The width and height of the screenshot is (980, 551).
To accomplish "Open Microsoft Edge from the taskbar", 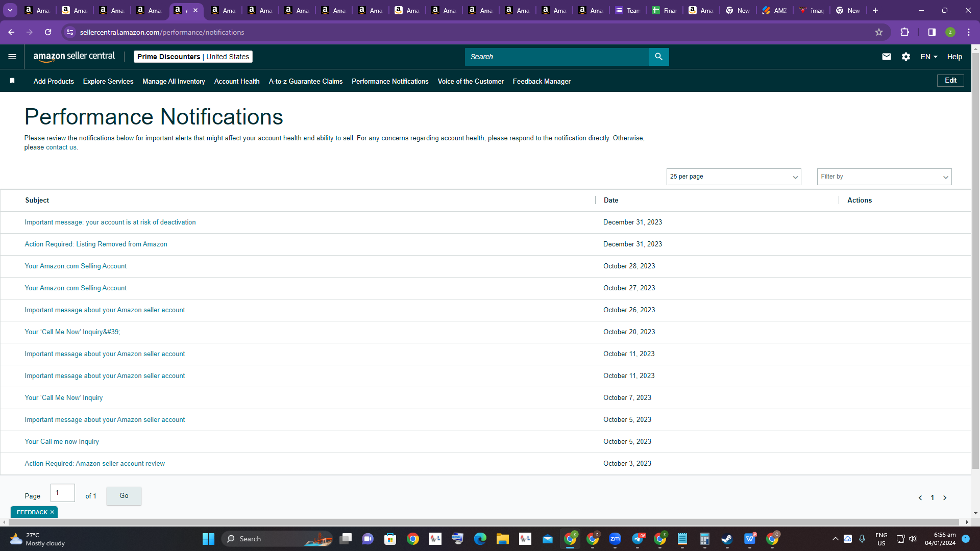I will pyautogui.click(x=480, y=539).
